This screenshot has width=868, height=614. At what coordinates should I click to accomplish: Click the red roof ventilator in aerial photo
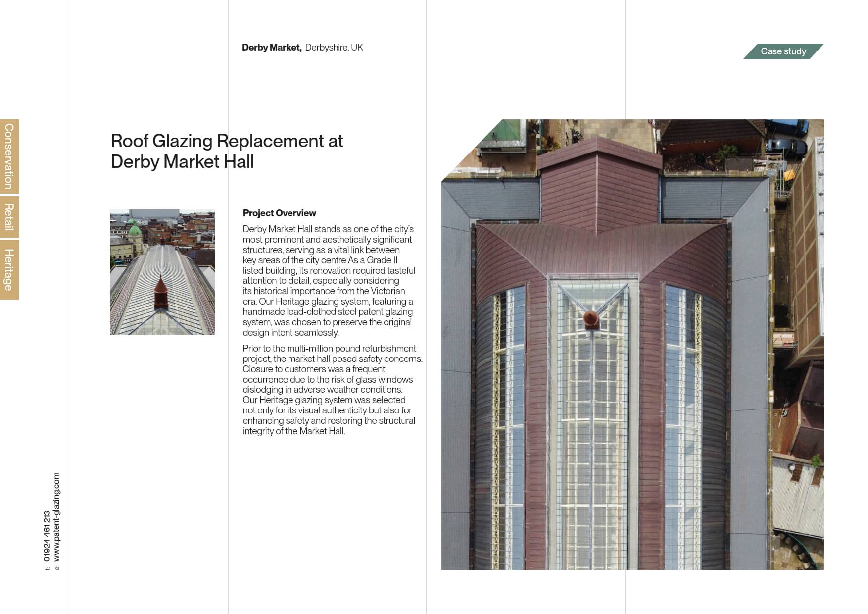591,319
